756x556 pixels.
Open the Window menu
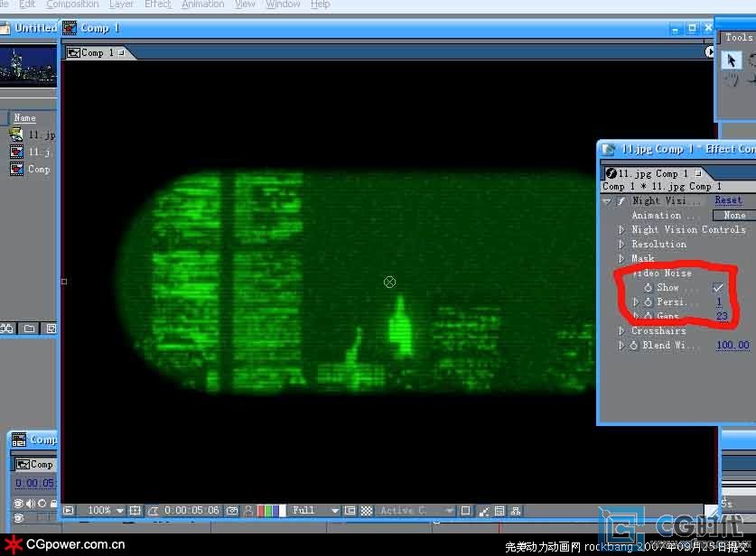point(283,5)
